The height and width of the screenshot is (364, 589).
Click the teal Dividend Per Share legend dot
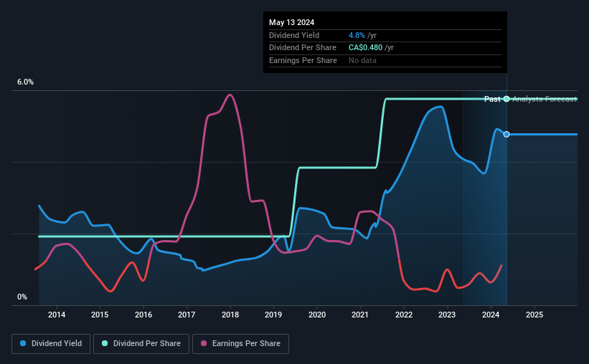105,343
